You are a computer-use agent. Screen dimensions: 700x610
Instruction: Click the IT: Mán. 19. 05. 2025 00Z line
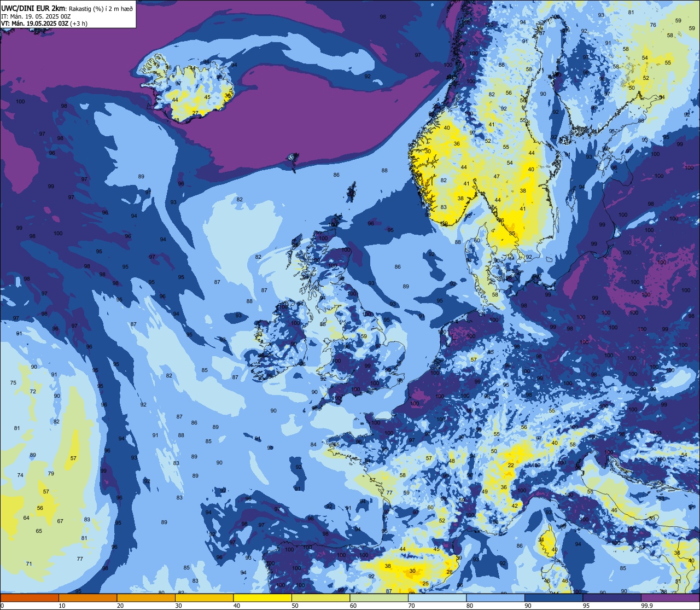(x=37, y=16)
